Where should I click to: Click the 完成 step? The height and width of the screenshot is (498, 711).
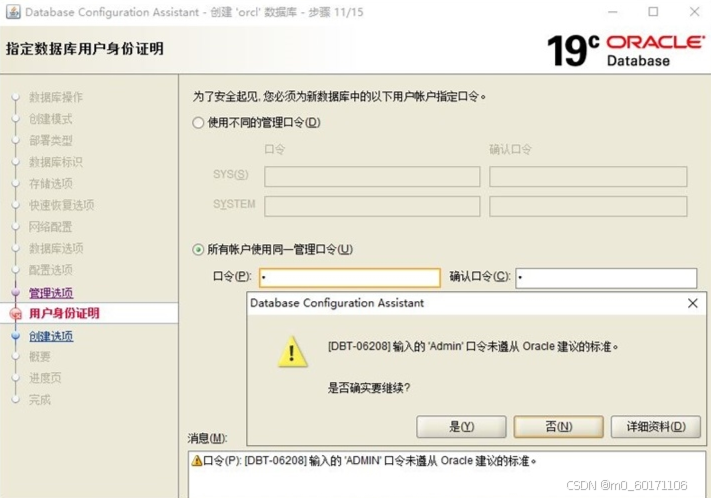(39, 400)
